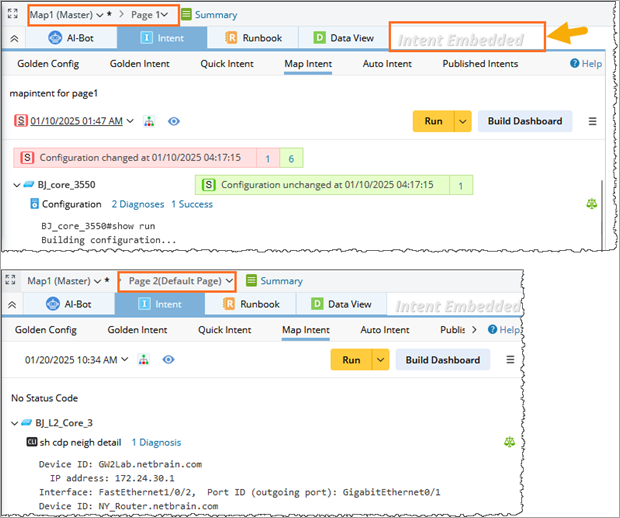Open the Quick Intent sub-tab in the top panel
620x518 pixels.
coord(227,64)
